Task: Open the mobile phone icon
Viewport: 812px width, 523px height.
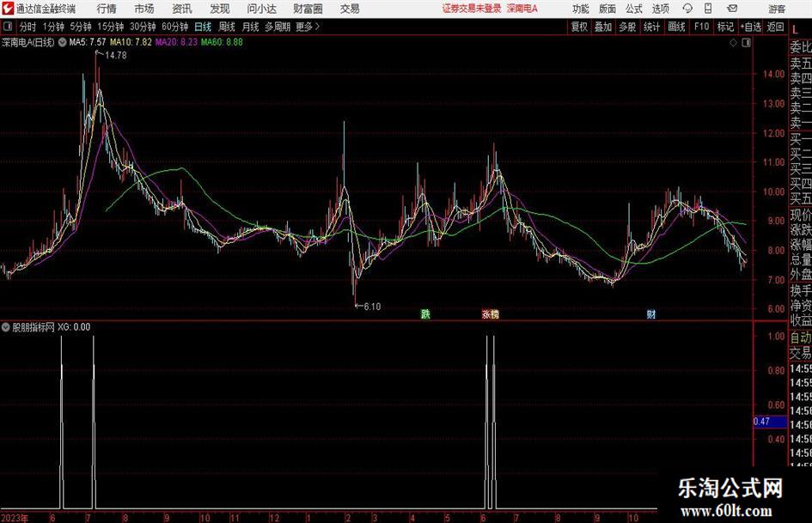Action: pyautogui.click(x=708, y=9)
